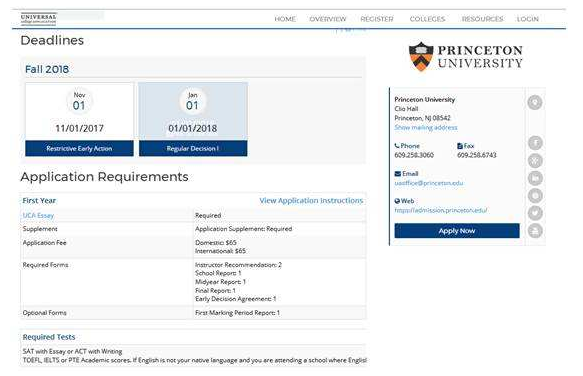Viewport: 583px width, 376px height.
Task: Click the Princeton University shield logo
Action: click(421, 57)
